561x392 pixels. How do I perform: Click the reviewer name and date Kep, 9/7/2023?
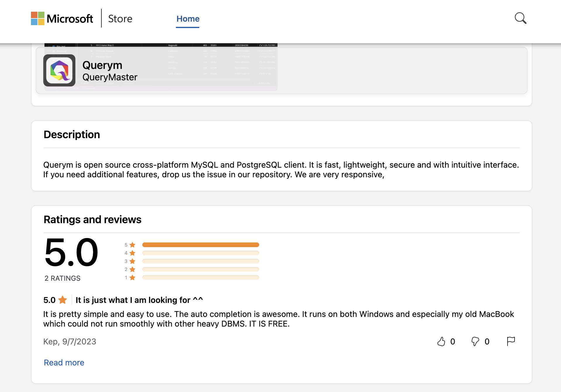[70, 342]
